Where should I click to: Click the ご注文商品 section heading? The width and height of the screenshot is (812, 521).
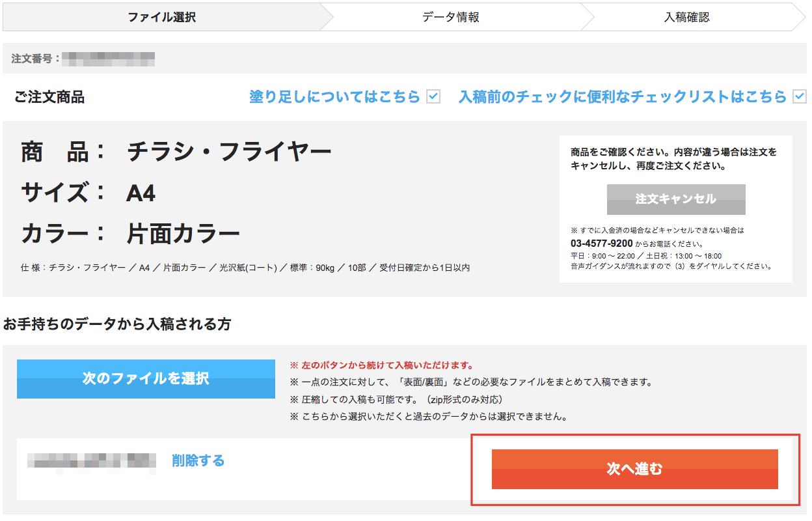tap(49, 98)
